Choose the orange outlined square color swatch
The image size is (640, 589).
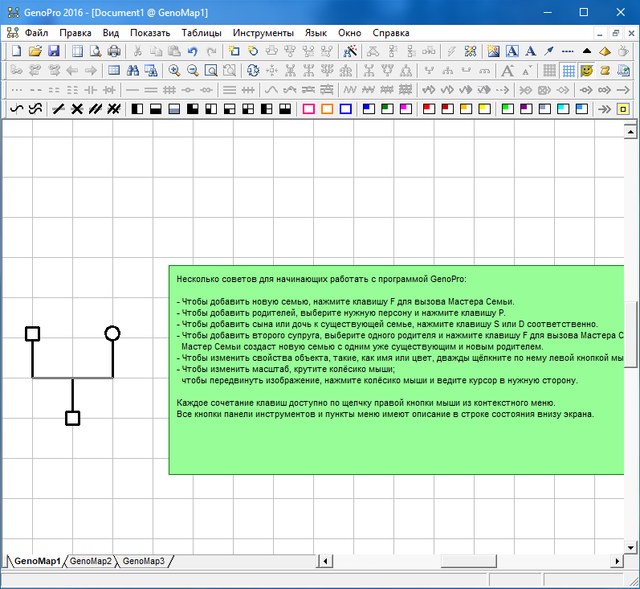(x=327, y=108)
